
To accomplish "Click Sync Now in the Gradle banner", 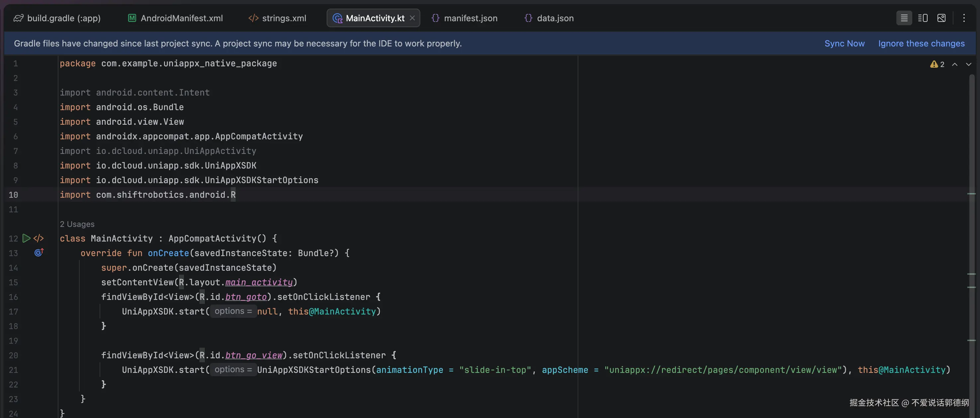I will (x=844, y=43).
